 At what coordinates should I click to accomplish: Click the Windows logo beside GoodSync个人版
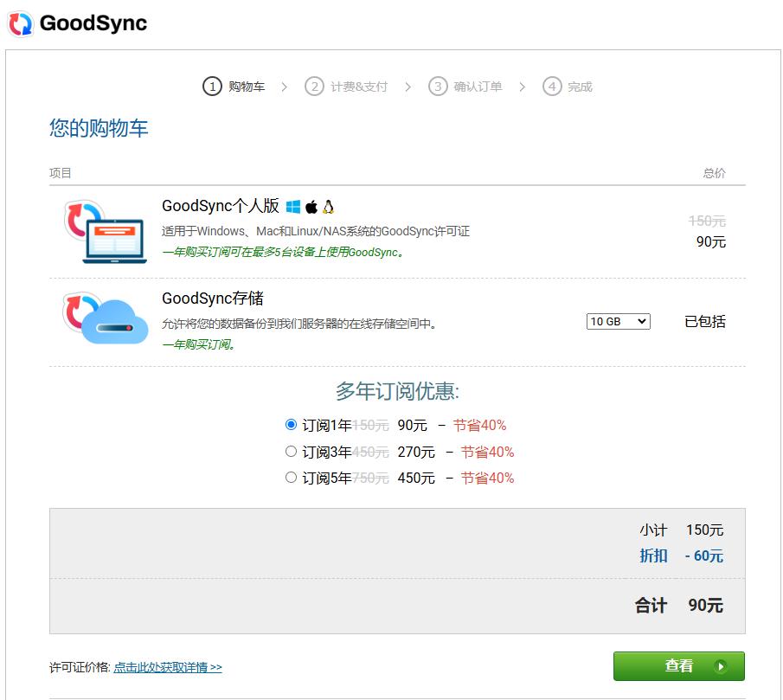[x=292, y=207]
